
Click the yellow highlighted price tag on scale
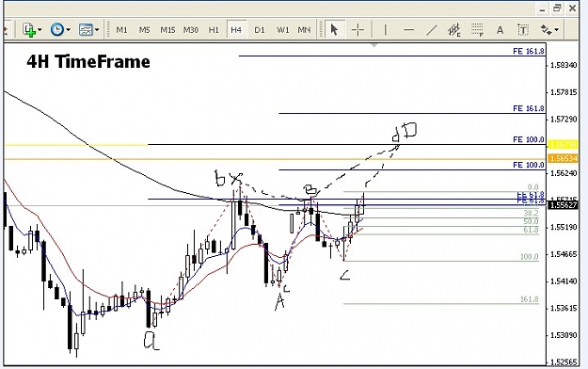click(563, 145)
